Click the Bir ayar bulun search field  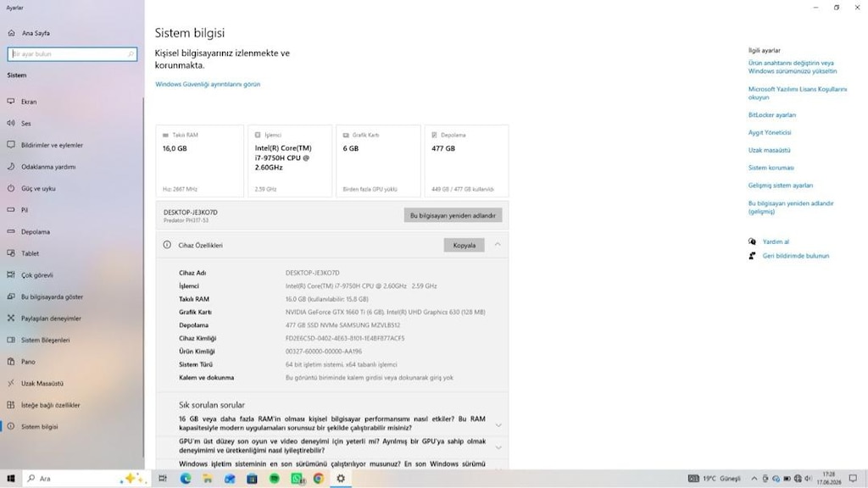72,54
